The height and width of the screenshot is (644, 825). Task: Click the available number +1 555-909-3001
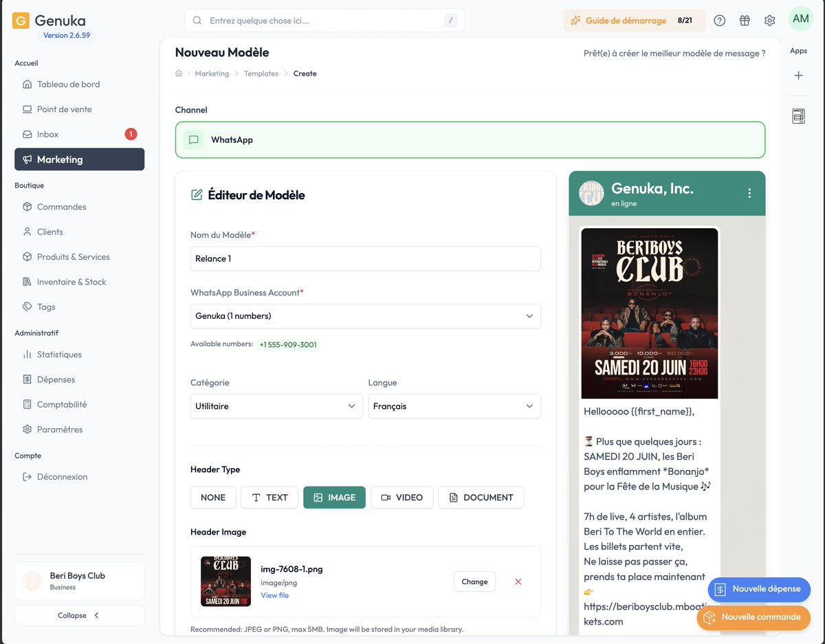(288, 345)
